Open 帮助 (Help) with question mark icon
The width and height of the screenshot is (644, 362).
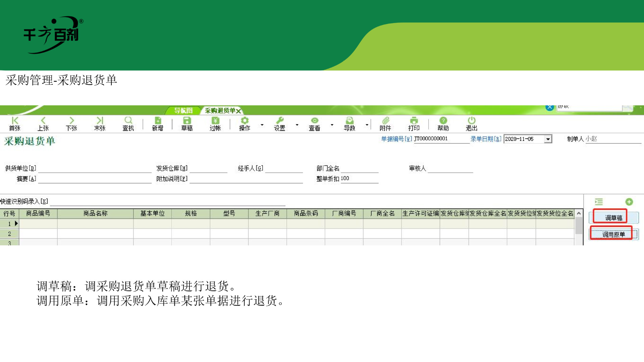coord(443,123)
